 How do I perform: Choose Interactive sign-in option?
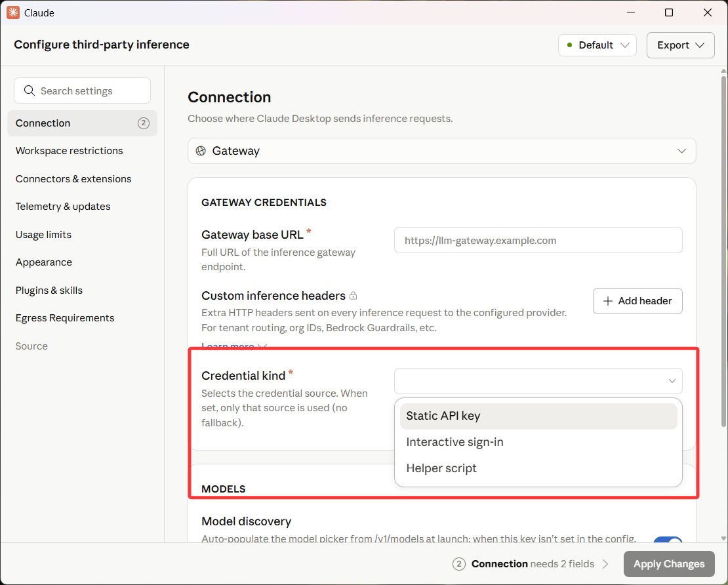coord(538,442)
